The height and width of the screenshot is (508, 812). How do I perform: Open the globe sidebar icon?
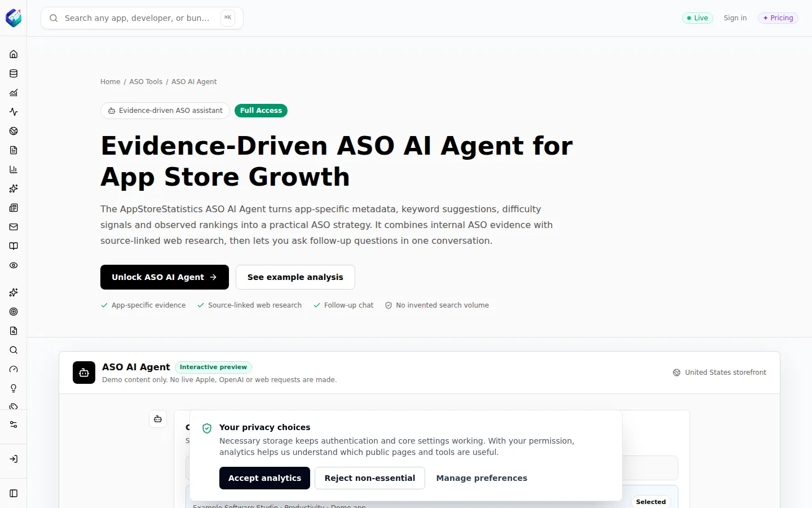click(x=14, y=131)
